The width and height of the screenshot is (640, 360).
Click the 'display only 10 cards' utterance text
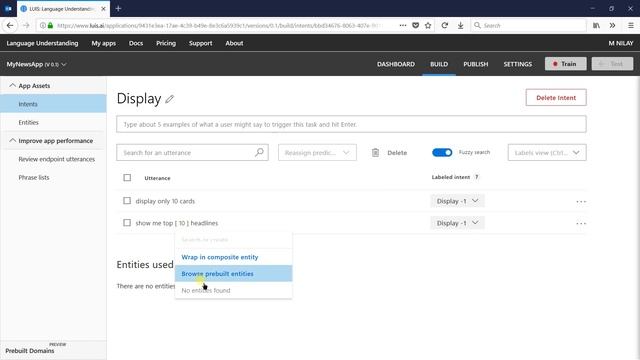165,201
